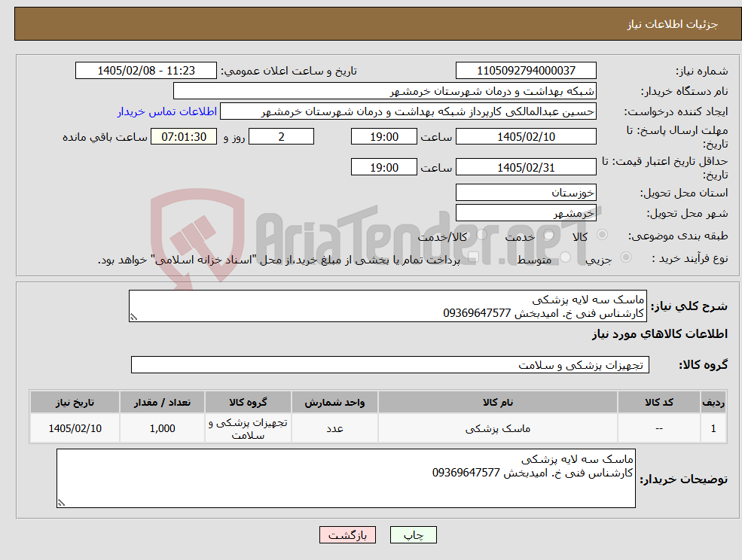Viewport: 742px width, 560px height.
Task: Click the remaining time field 07:01:30
Action: tap(184, 137)
